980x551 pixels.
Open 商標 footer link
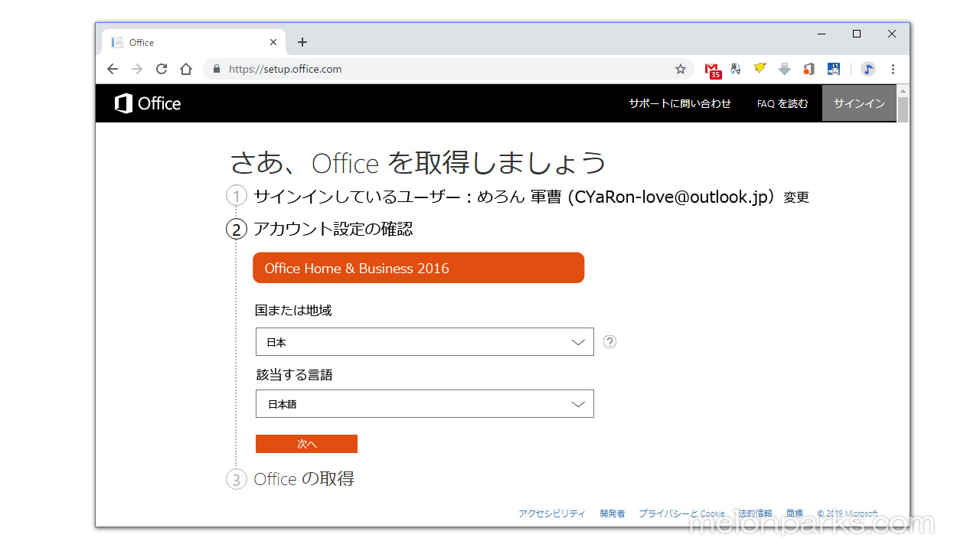795,514
